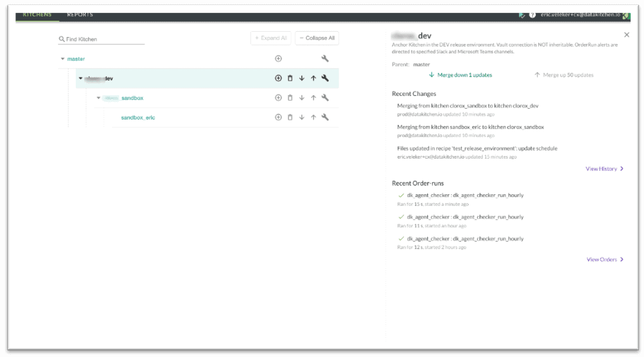Screen dimensions: 644x357
Task: Click merge up arrow on sandbox row
Action: [x=314, y=98]
